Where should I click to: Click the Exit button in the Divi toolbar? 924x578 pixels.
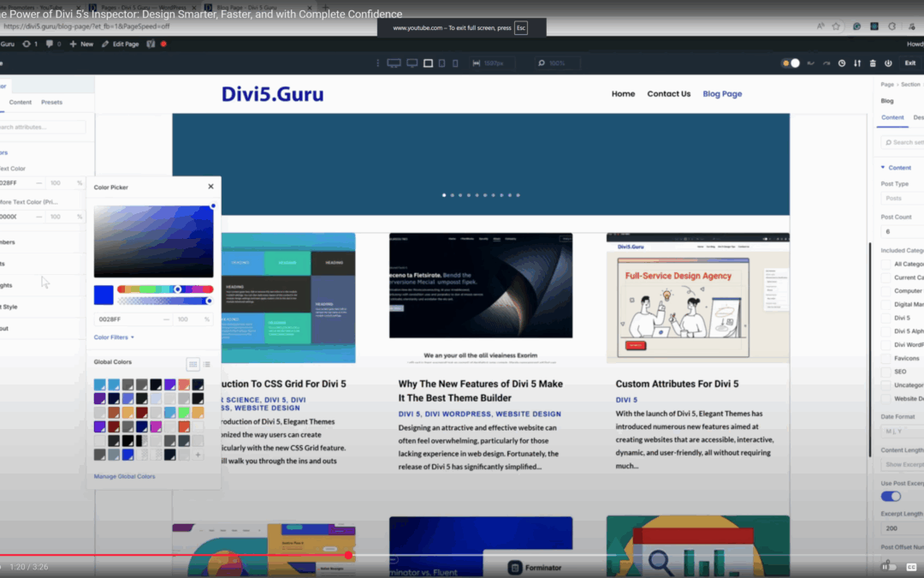(x=909, y=63)
